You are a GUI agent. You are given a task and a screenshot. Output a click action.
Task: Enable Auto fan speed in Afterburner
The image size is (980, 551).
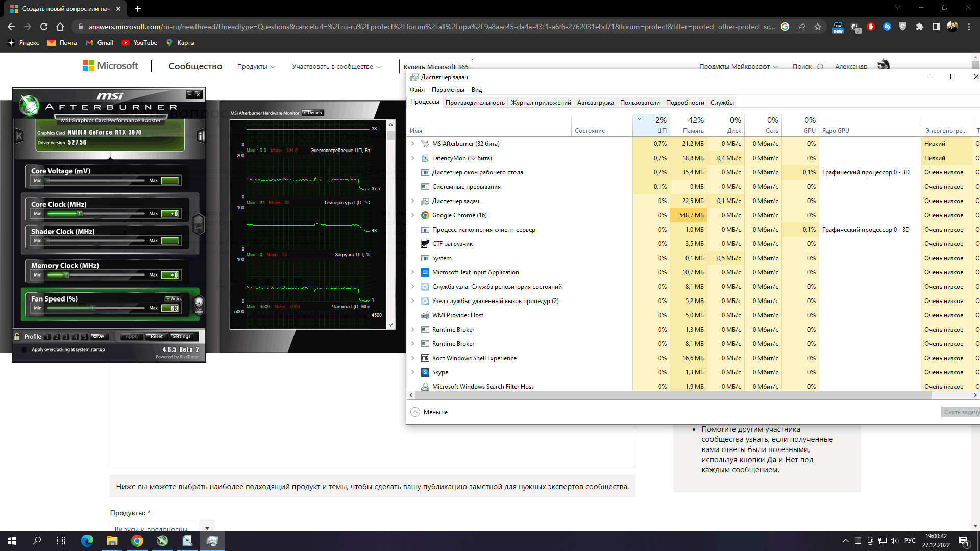(x=173, y=298)
